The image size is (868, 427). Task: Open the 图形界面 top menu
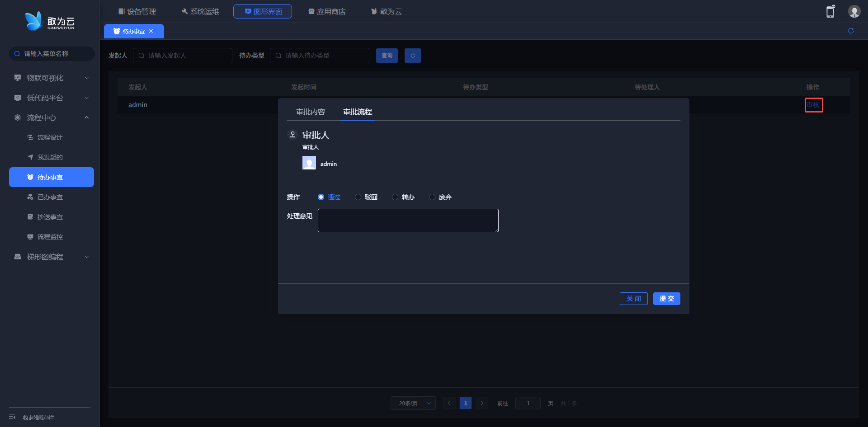click(263, 11)
